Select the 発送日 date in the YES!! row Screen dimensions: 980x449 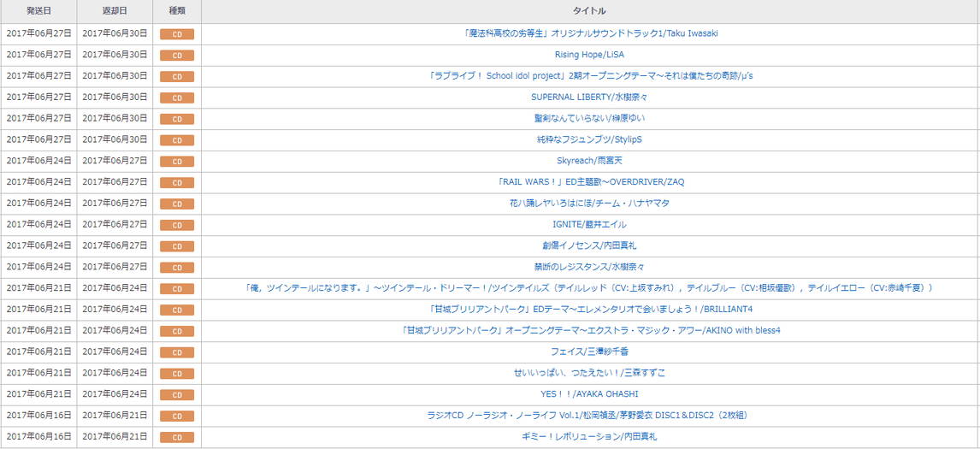pos(38,394)
